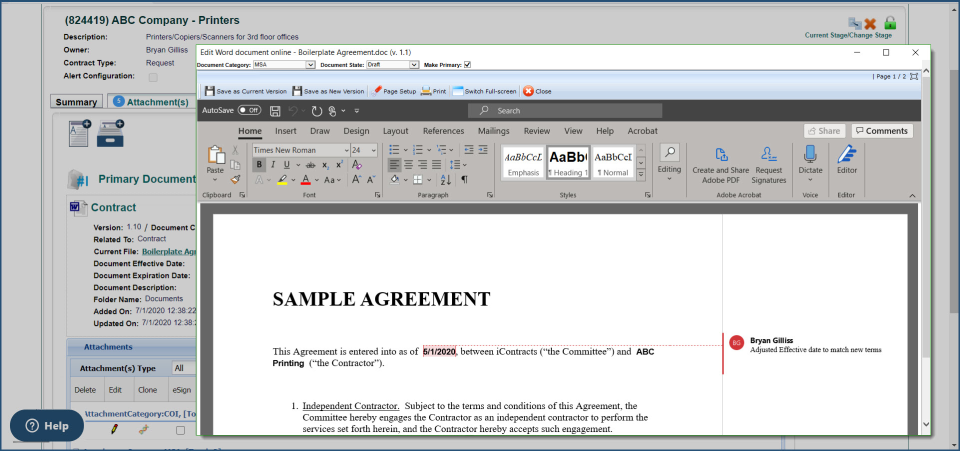Cut selection with scissors icon

coord(235,150)
